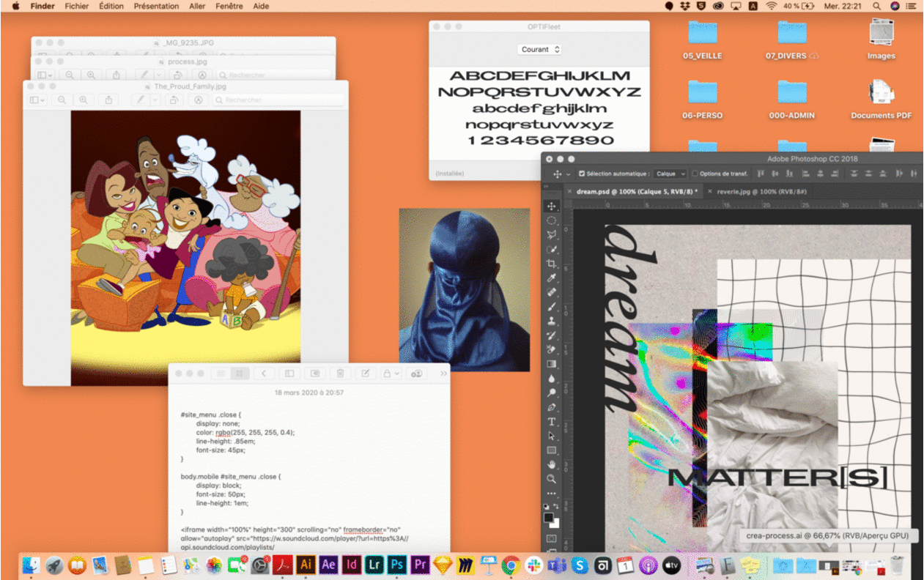The width and height of the screenshot is (924, 580).
Task: Delete the note using trash icon
Action: pos(340,373)
